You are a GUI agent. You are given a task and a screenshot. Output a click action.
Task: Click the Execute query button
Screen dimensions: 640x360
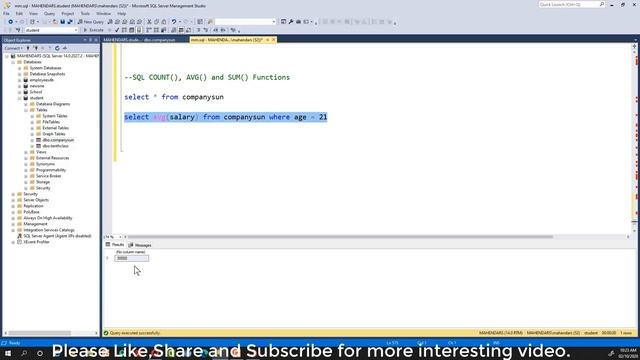tap(93, 30)
